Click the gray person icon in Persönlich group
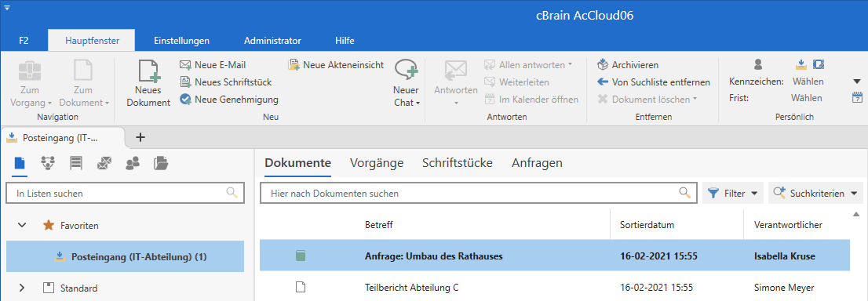This screenshot has height=301, width=868. 758,65
